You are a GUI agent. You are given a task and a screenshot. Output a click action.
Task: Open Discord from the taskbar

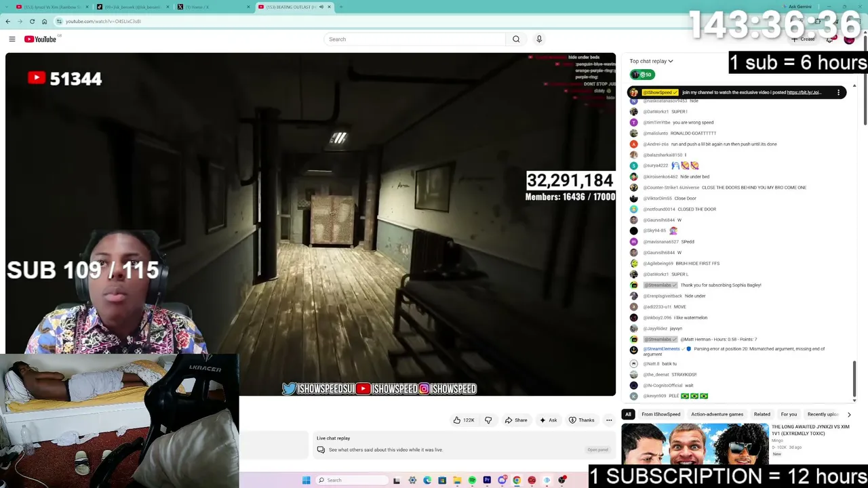502,480
